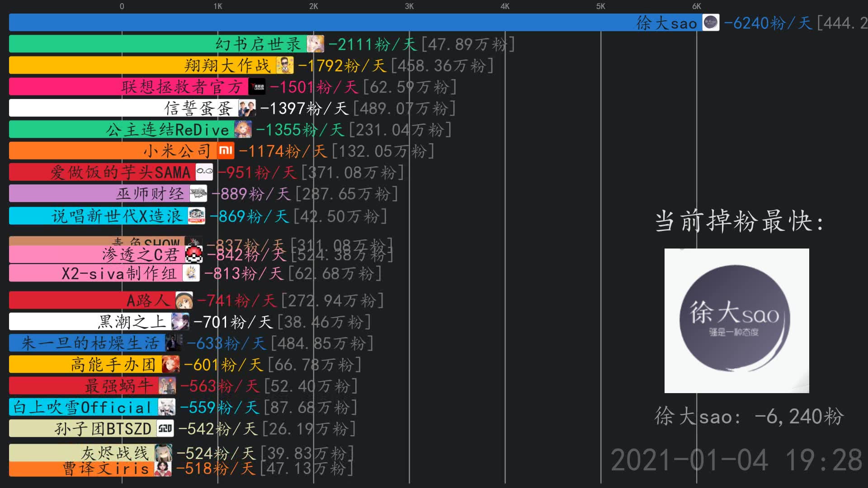Click the 3K axis tick label
868x488 pixels.
click(409, 6)
